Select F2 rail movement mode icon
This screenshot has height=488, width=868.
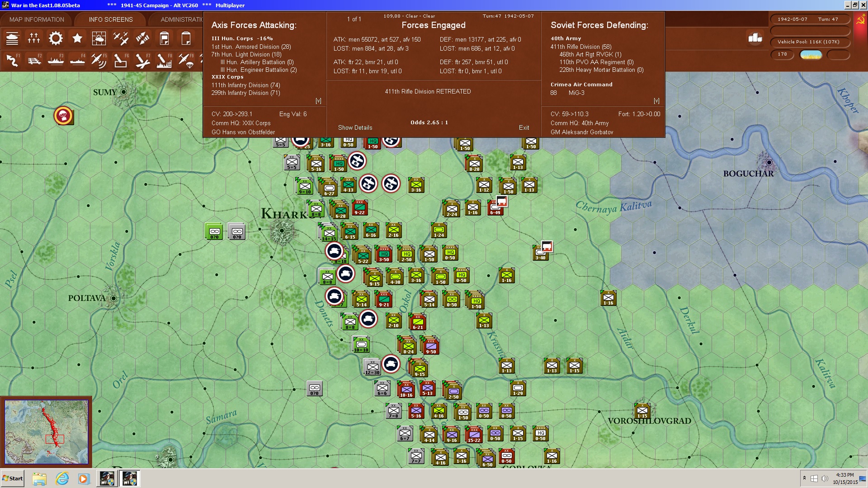click(34, 60)
